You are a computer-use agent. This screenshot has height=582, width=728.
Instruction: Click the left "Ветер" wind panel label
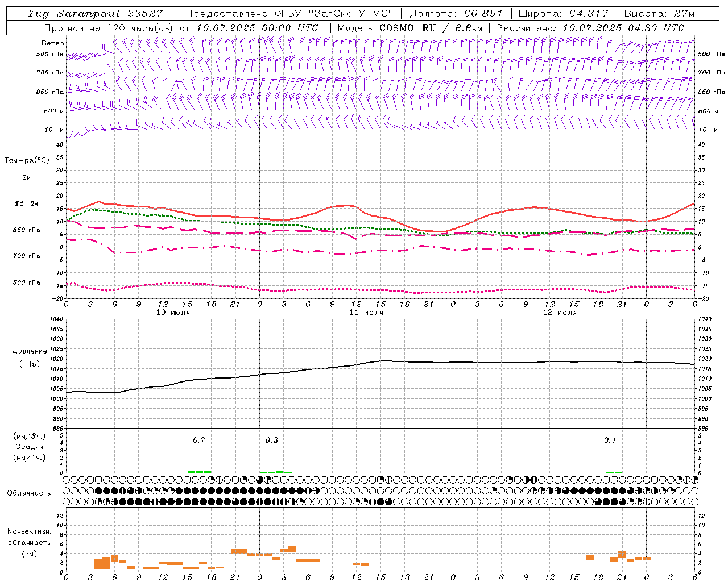pyautogui.click(x=53, y=43)
